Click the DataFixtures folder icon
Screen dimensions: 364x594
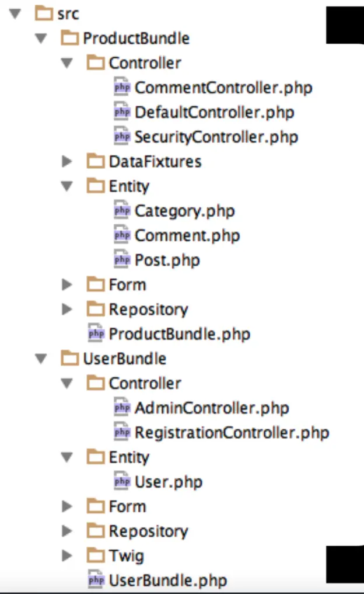click(96, 161)
